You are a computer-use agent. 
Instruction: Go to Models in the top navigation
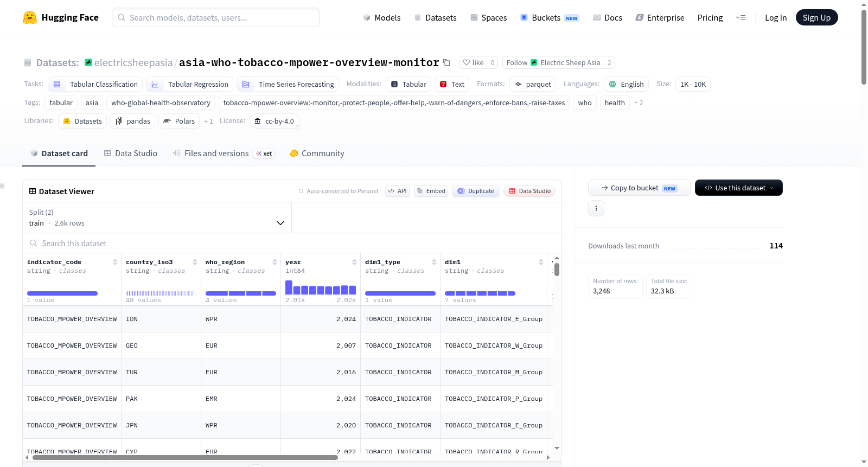[382, 17]
